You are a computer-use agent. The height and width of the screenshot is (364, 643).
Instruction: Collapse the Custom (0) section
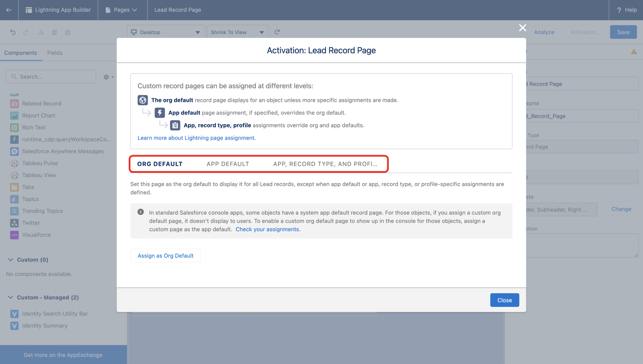click(x=11, y=260)
